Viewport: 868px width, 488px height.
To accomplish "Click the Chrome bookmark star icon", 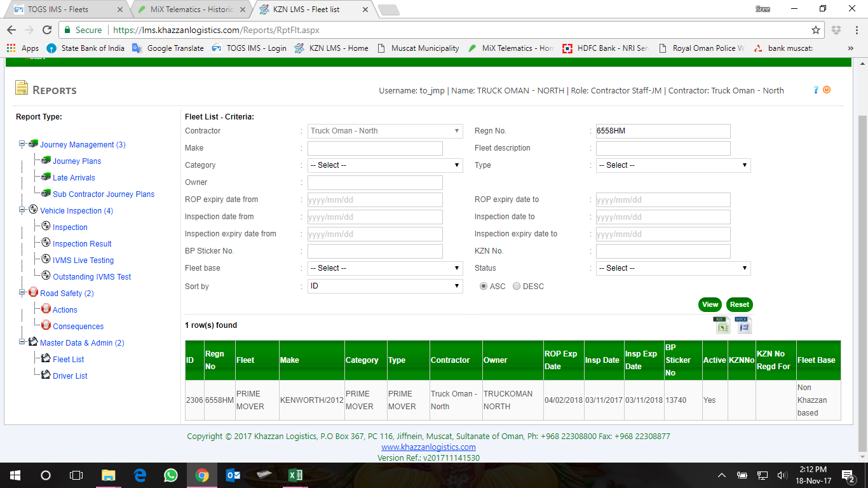I will (816, 30).
